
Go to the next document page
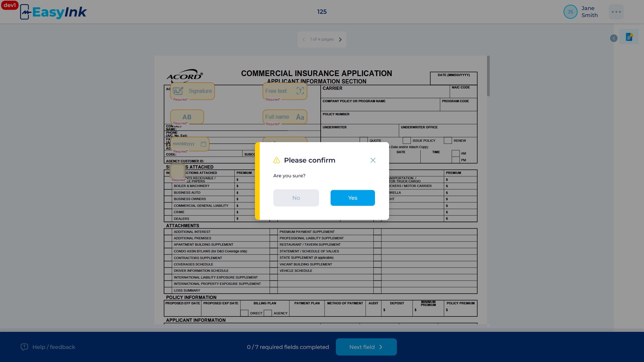340,39
